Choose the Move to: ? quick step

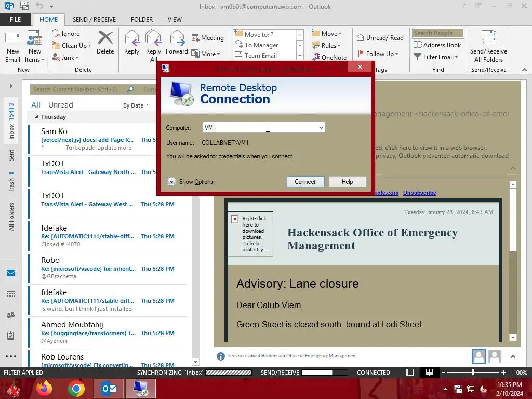coord(264,34)
